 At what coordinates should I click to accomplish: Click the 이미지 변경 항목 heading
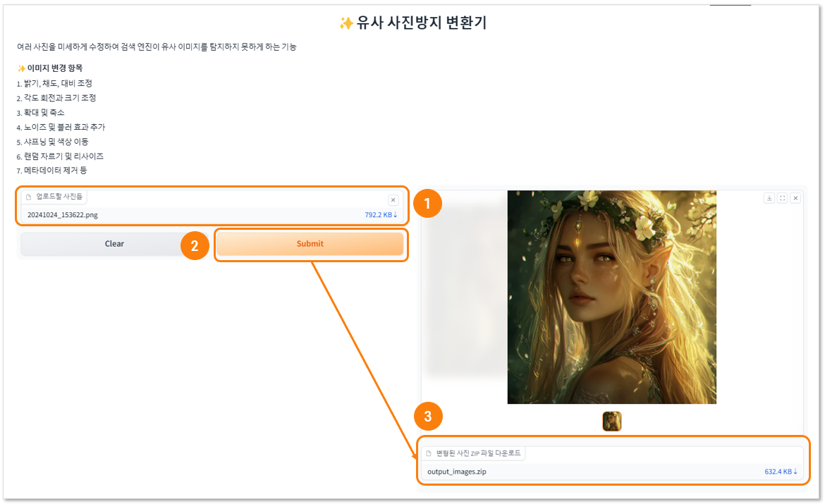55,68
